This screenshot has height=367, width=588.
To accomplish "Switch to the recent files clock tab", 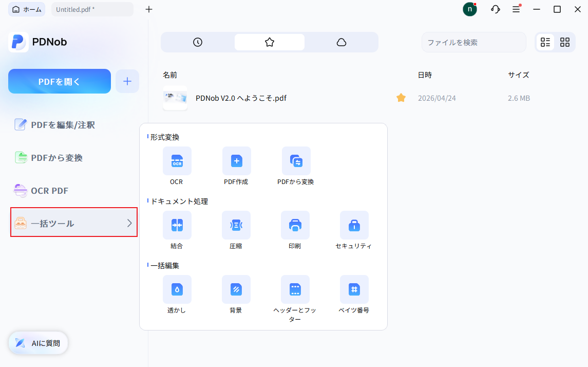I will [x=198, y=42].
